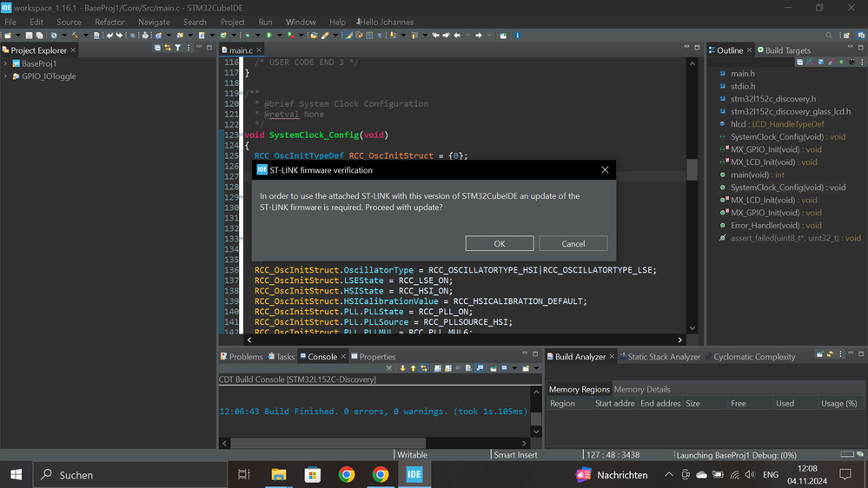Open File Explorer from the taskbar
This screenshot has height=488, width=868.
tap(278, 475)
